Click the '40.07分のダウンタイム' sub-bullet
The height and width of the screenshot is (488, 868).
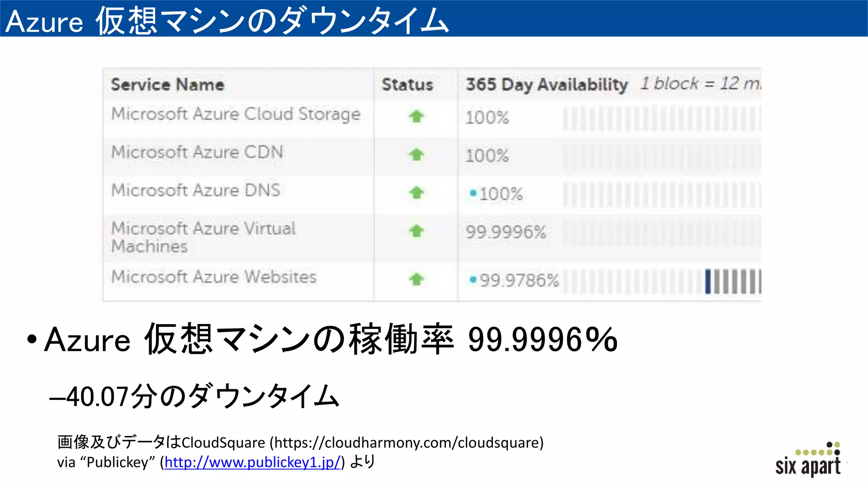click(x=203, y=396)
